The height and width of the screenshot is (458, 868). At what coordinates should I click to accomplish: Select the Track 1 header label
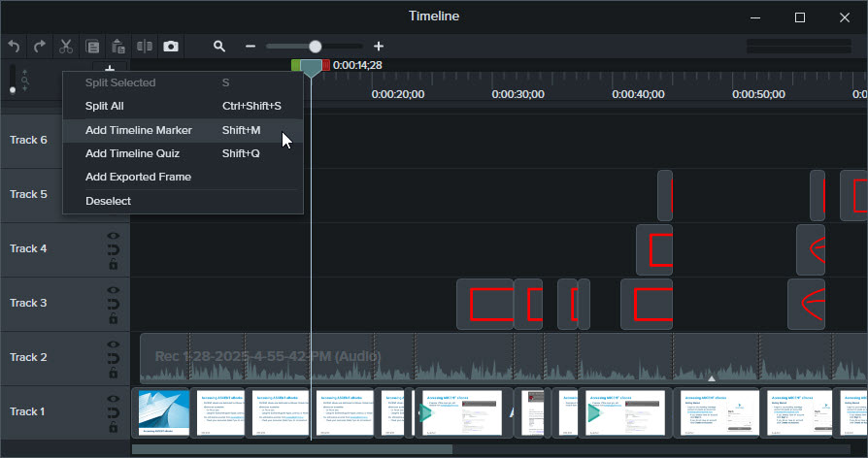pos(27,411)
